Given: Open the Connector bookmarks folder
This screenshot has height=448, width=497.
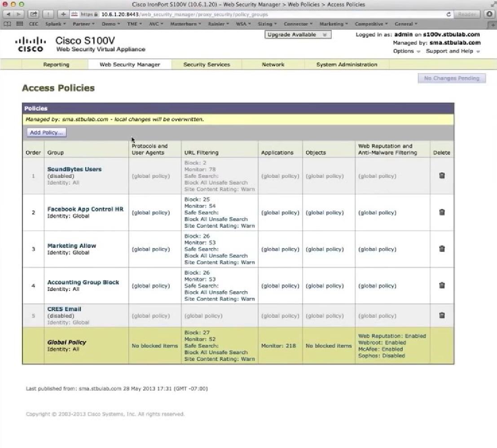Looking at the screenshot, I should click(x=298, y=24).
